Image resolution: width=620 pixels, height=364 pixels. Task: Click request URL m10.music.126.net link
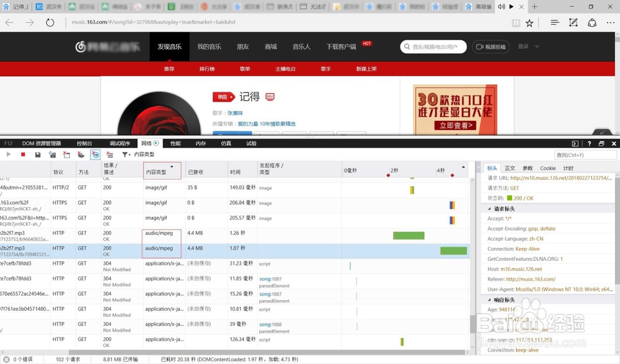click(561, 178)
